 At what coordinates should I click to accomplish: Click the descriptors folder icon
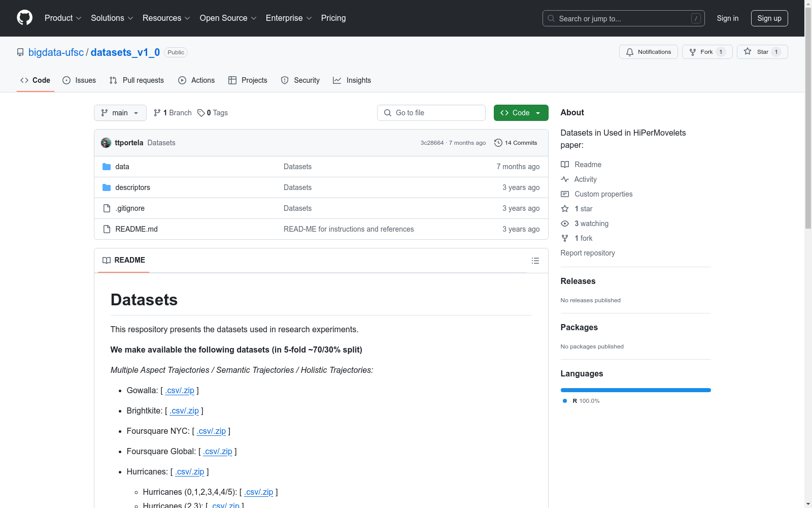[107, 187]
